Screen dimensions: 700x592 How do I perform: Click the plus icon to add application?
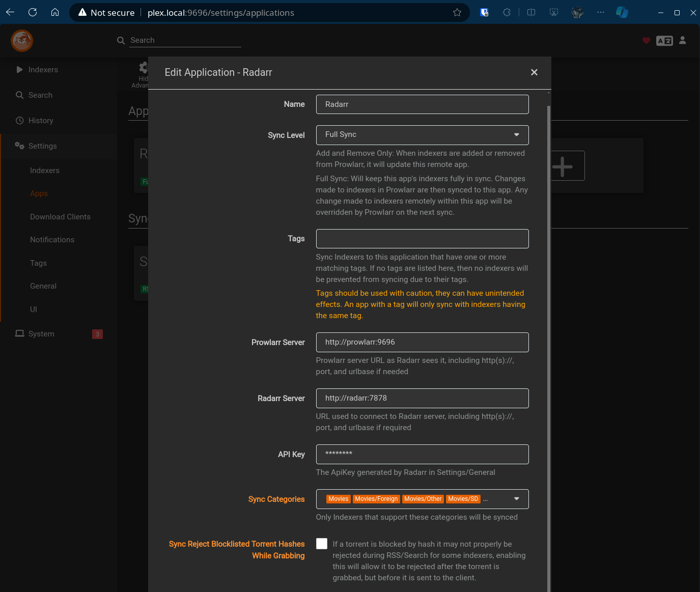(x=563, y=166)
